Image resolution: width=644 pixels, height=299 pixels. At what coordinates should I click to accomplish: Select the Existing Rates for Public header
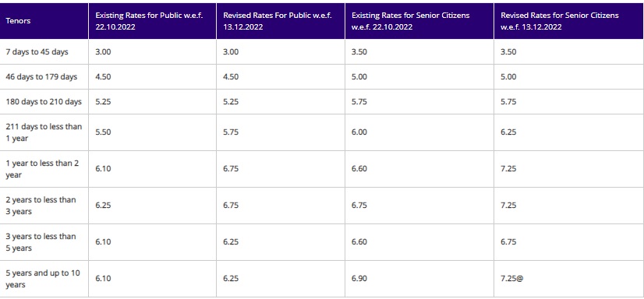click(x=149, y=21)
